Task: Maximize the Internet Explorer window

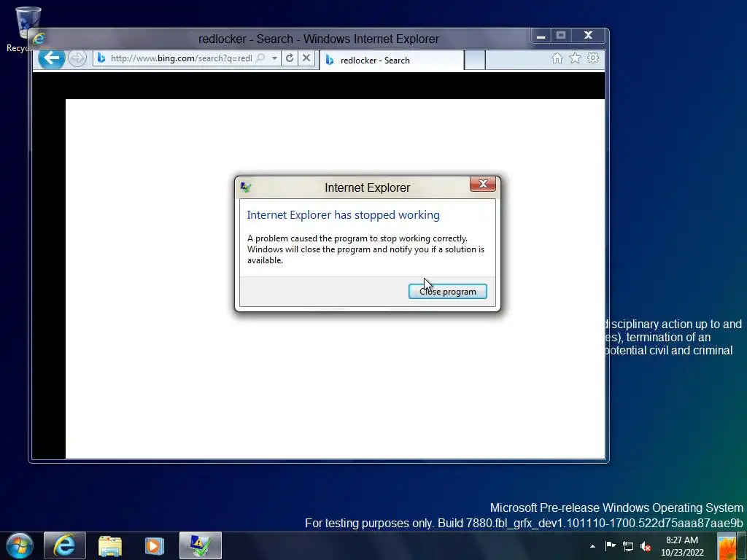Action: pyautogui.click(x=561, y=36)
